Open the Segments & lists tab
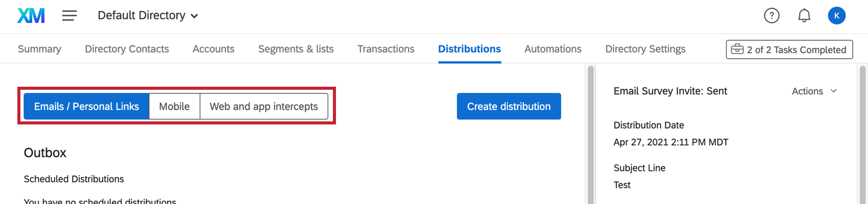Image resolution: width=868 pixels, height=204 pixels. (x=296, y=49)
